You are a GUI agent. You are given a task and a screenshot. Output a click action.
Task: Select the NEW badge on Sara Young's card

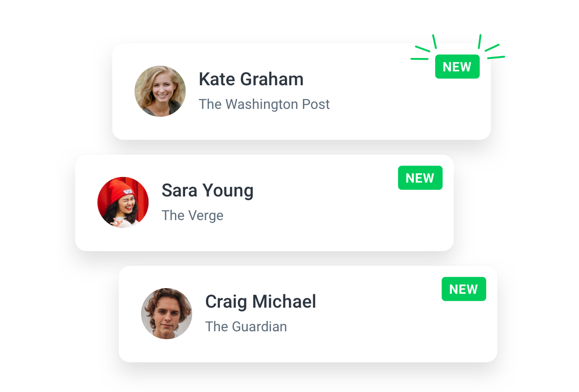point(420,178)
